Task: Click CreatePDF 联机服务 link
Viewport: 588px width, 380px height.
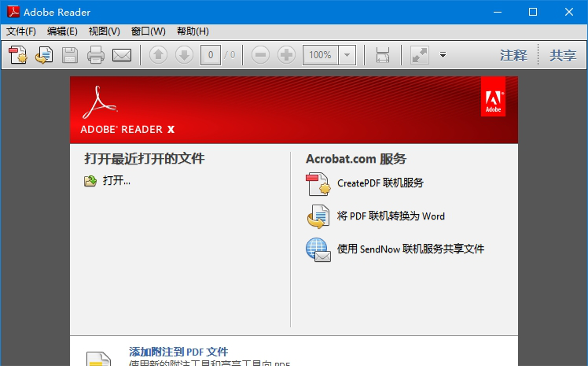Action: point(380,183)
